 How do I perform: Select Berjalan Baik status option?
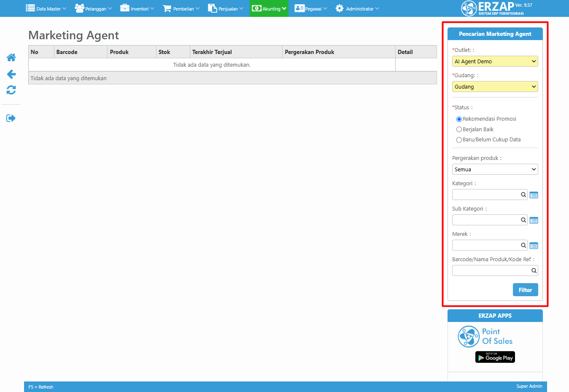[x=459, y=130]
